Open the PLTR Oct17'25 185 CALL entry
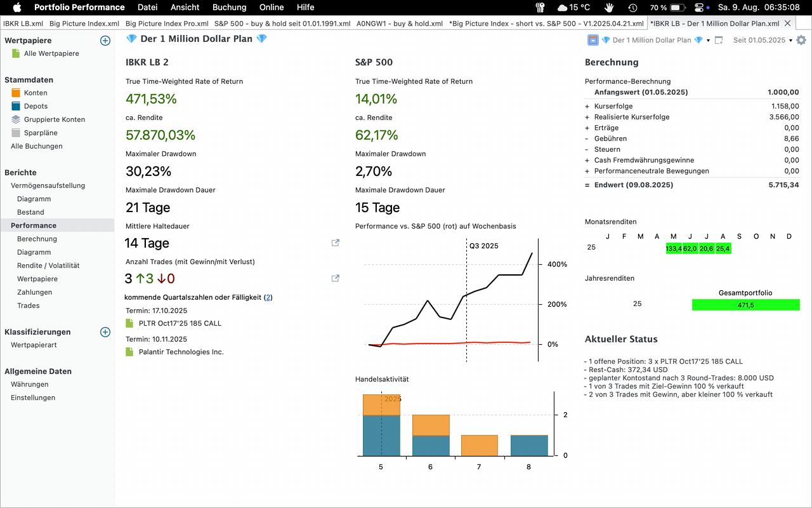812x508 pixels. (x=180, y=323)
